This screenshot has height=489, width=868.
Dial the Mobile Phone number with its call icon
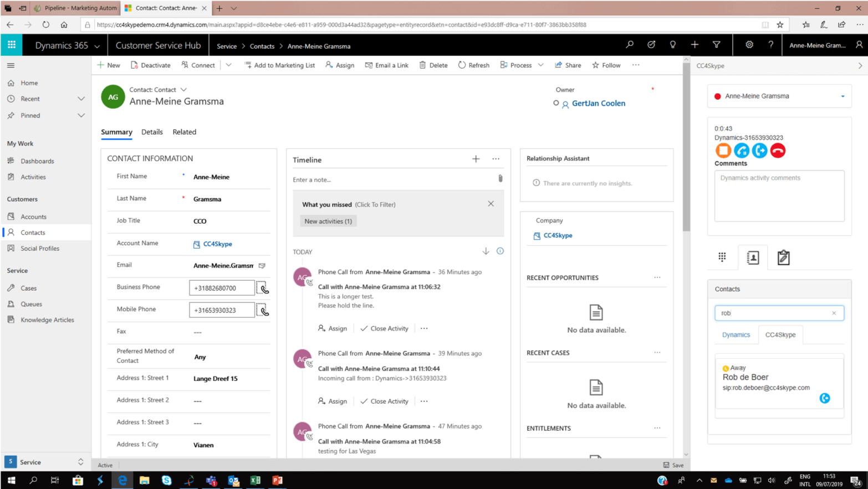[263, 310]
